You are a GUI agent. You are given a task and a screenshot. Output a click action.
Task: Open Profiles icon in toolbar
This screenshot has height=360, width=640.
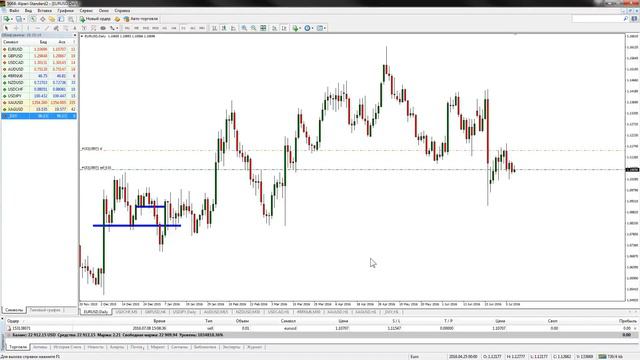point(19,19)
